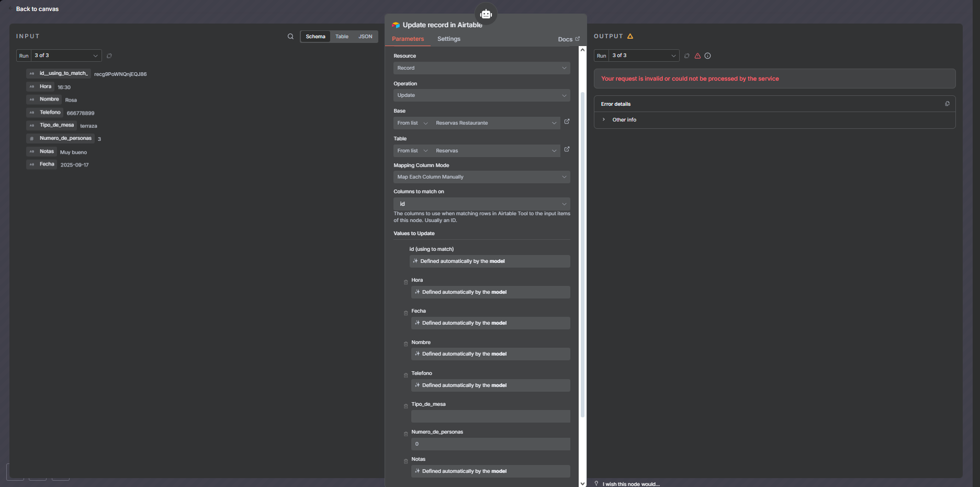Click the search icon in Input panel
Screen dimensions: 980x487
point(290,37)
